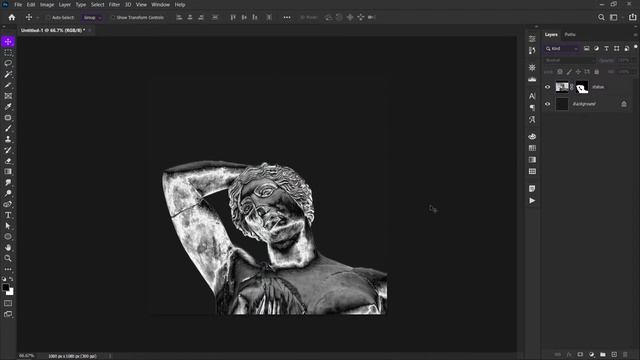Open the Edit Toolbar three-dots button
Image resolution: width=640 pixels, height=360 pixels.
coord(8,269)
